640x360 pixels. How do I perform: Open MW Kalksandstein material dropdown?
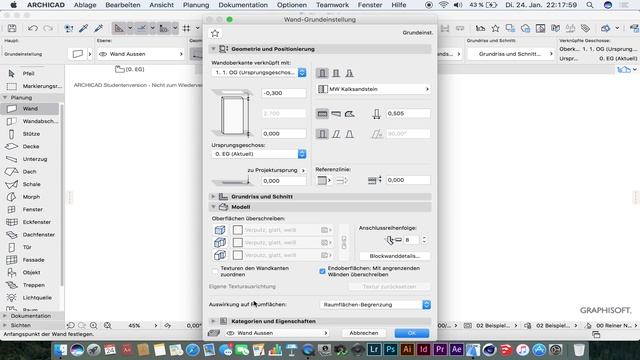click(x=373, y=89)
